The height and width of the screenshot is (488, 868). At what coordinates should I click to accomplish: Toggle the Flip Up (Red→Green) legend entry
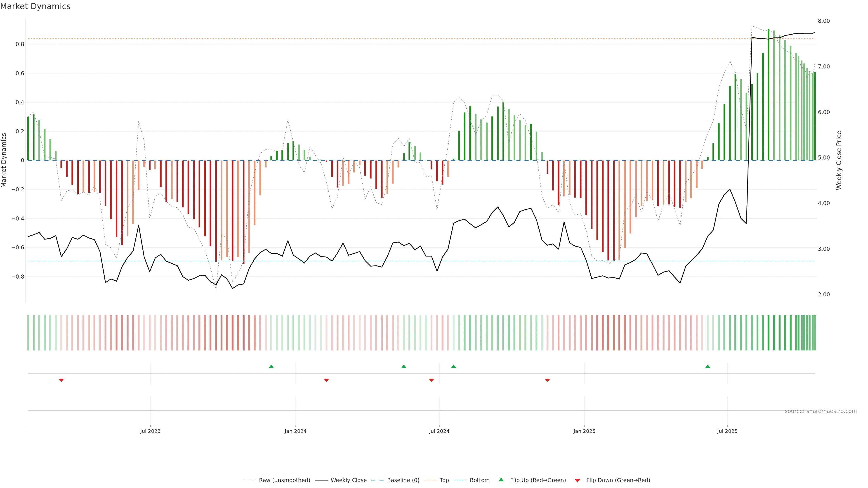click(538, 480)
